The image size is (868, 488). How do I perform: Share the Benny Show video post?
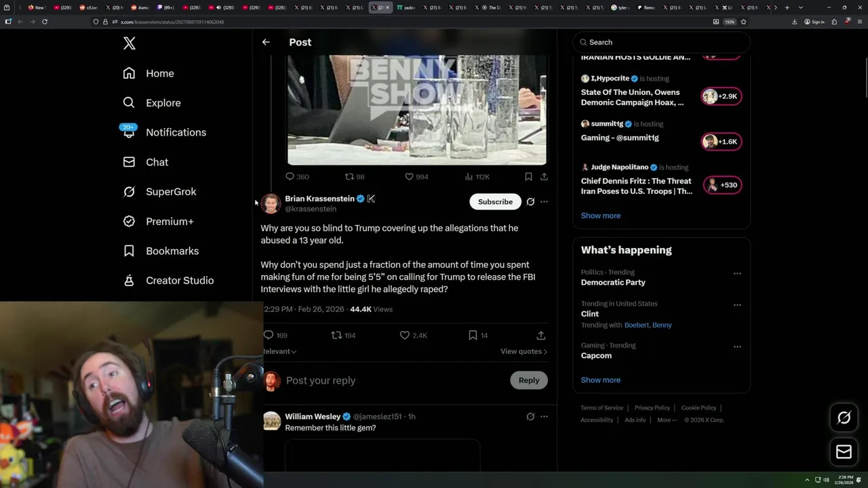tap(544, 176)
